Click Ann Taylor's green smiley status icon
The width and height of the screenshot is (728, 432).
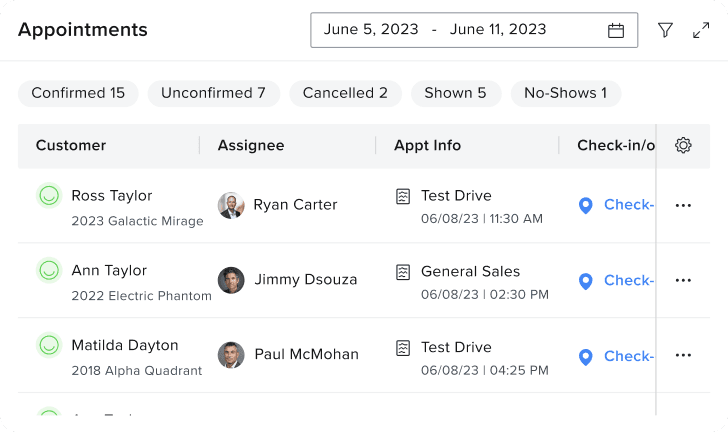pyautogui.click(x=49, y=270)
